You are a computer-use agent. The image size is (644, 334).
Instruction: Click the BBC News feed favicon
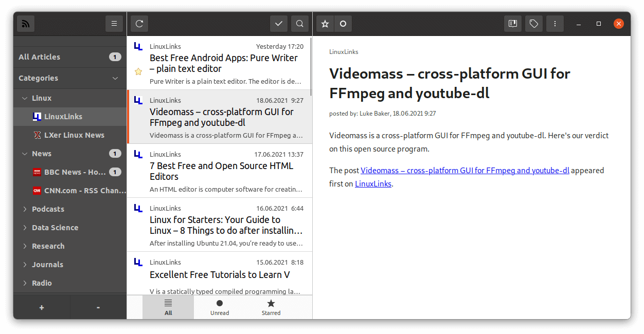(37, 172)
